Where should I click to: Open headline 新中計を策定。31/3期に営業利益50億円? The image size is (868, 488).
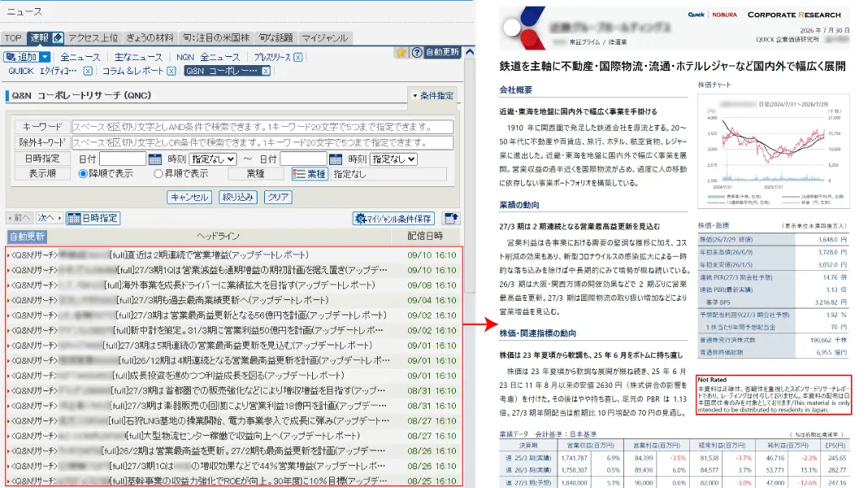(x=248, y=330)
